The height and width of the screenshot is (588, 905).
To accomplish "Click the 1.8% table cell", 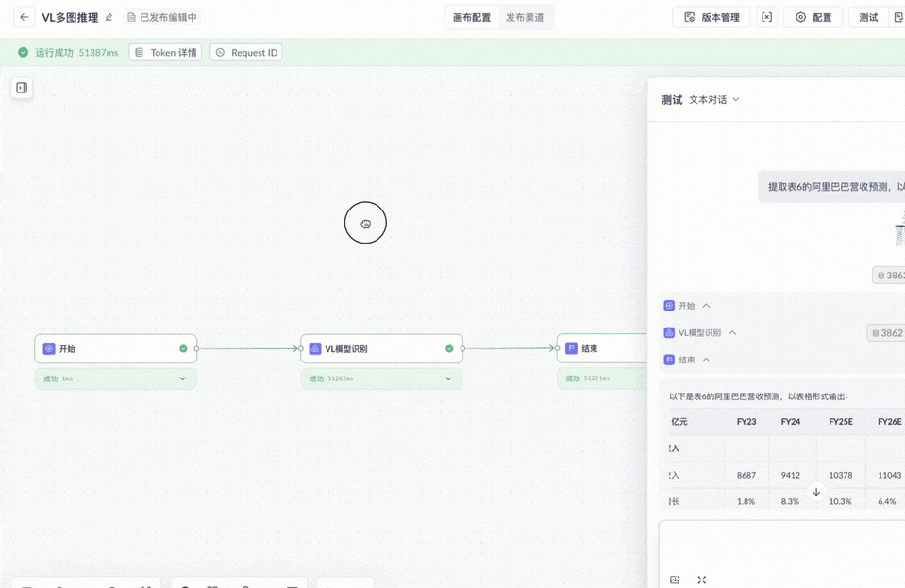I will (x=746, y=501).
